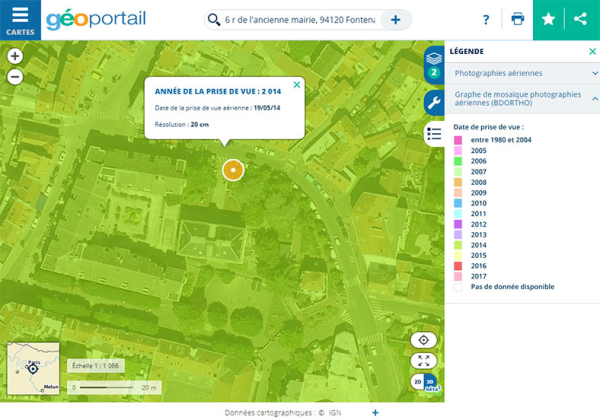600x420 pixels.
Task: Expand the Données cartographiques plus sign
Action: coord(375,412)
